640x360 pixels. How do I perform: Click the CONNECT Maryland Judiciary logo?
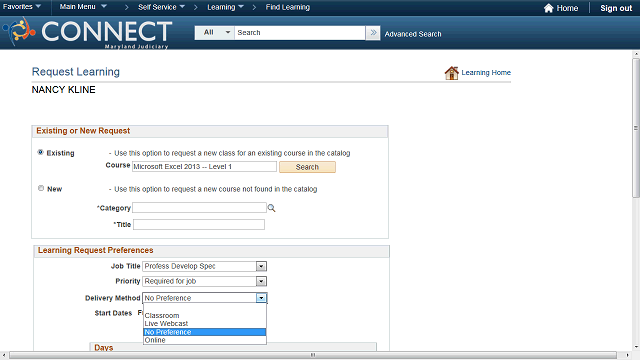pyautogui.click(x=88, y=33)
